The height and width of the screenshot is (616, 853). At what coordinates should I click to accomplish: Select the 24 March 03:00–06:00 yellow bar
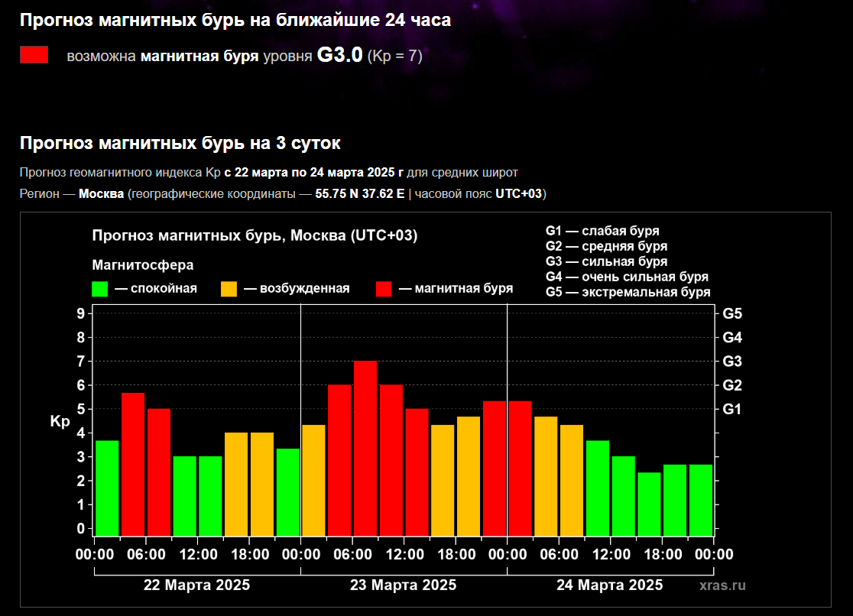546,476
